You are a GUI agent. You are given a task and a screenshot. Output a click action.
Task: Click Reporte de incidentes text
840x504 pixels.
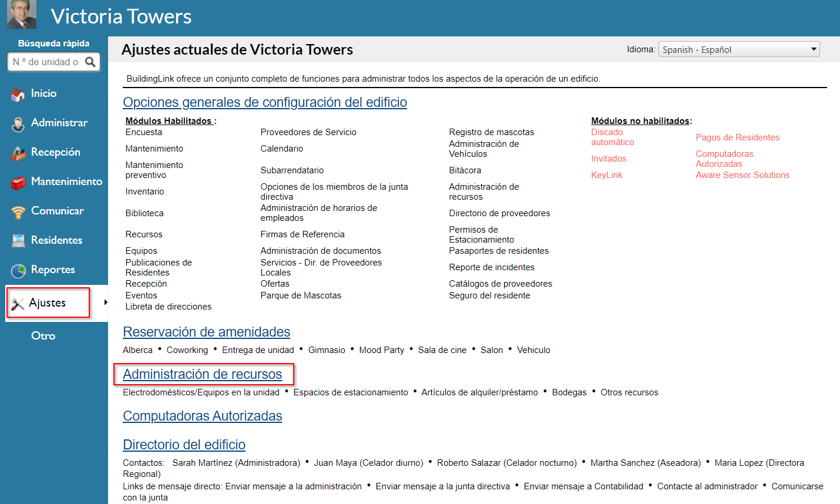tap(492, 267)
